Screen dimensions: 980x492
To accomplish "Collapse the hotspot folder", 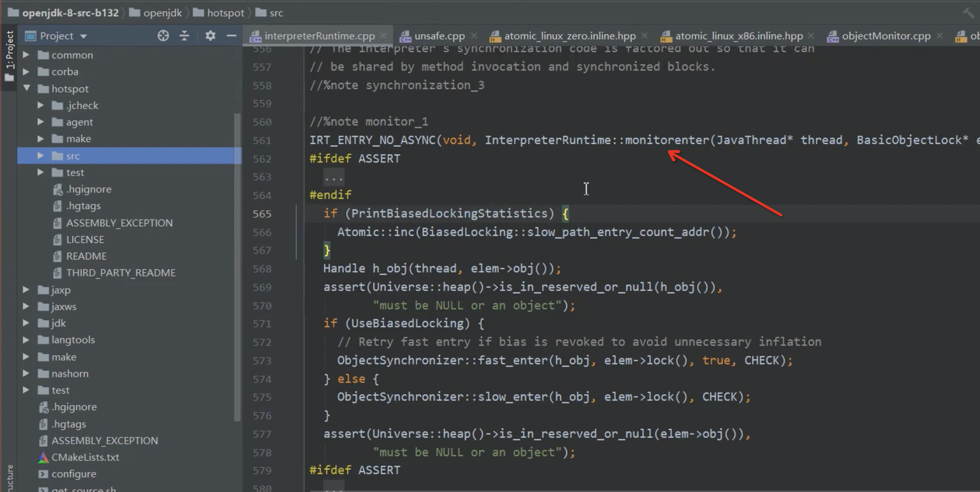I will point(26,89).
